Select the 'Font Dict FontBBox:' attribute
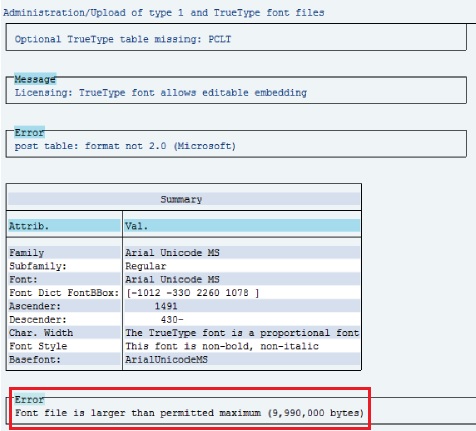The height and width of the screenshot is (431, 476). coord(64,293)
